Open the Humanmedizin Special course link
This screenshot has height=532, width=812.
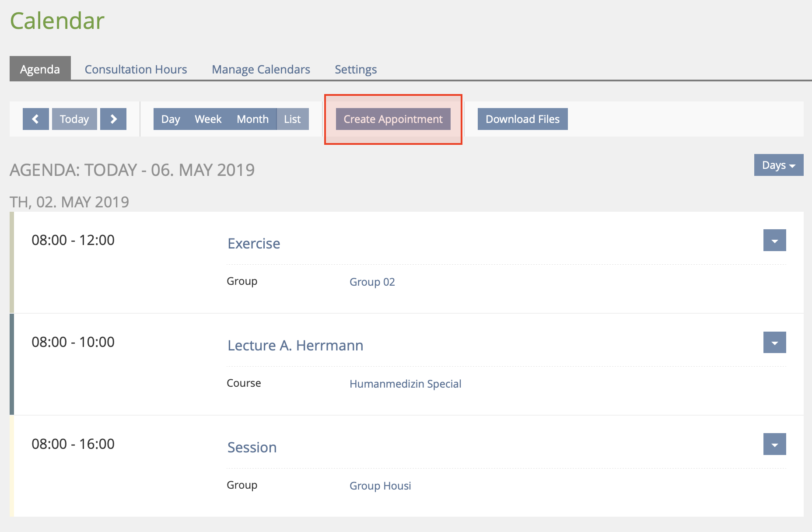(405, 384)
